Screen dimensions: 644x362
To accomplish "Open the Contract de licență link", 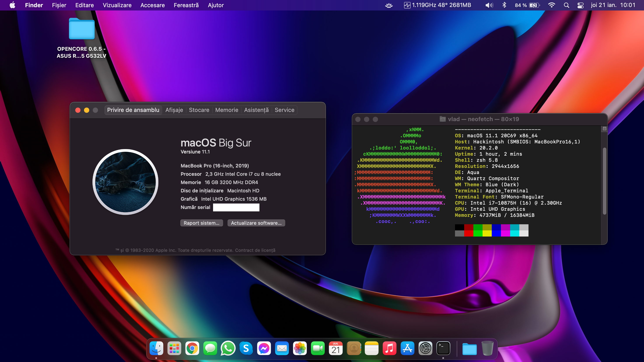I will 255,250.
